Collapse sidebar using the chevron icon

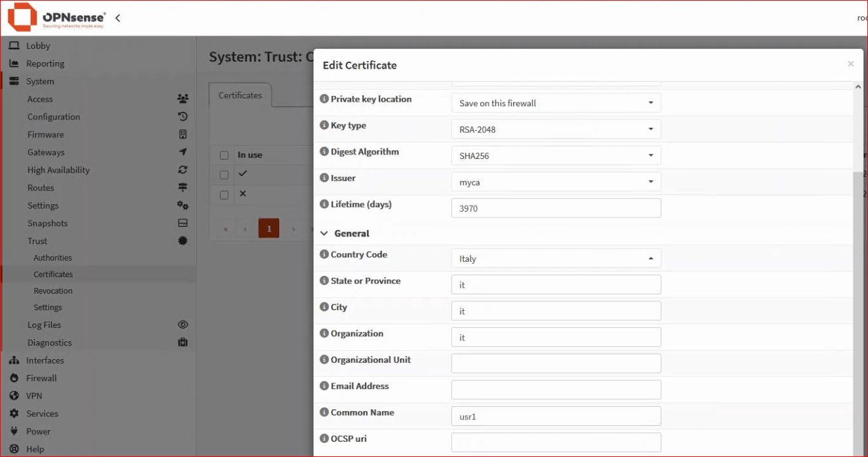118,18
